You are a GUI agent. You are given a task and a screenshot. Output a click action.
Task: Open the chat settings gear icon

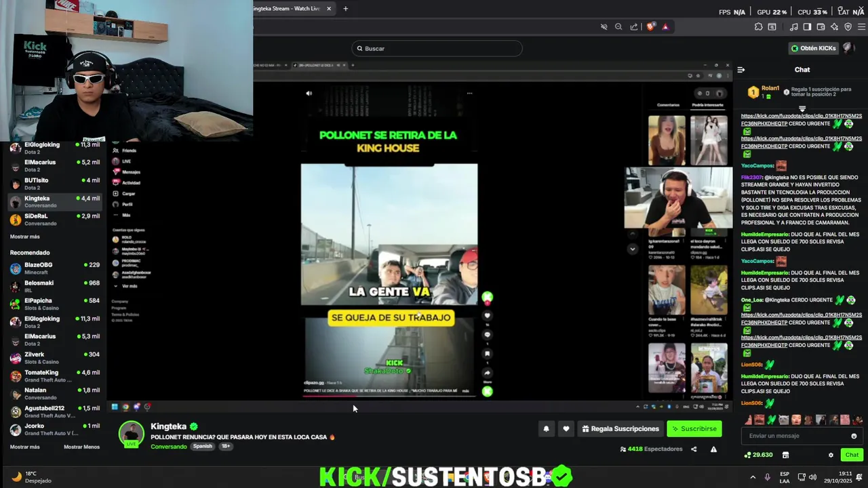point(831,455)
